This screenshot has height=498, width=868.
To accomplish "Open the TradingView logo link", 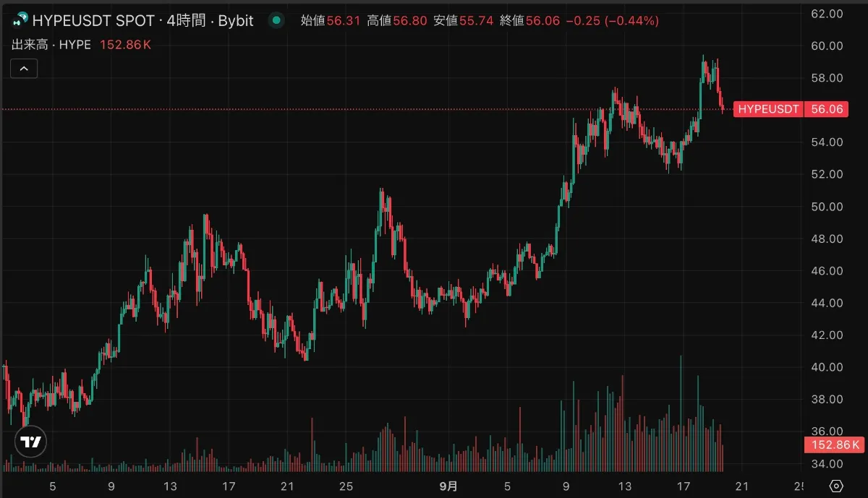I will 30,442.
